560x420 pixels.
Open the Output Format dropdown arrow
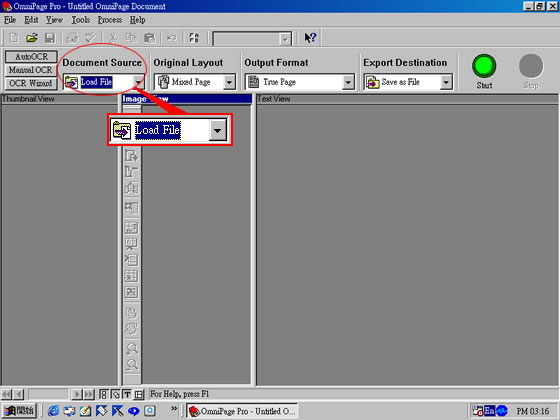(348, 82)
